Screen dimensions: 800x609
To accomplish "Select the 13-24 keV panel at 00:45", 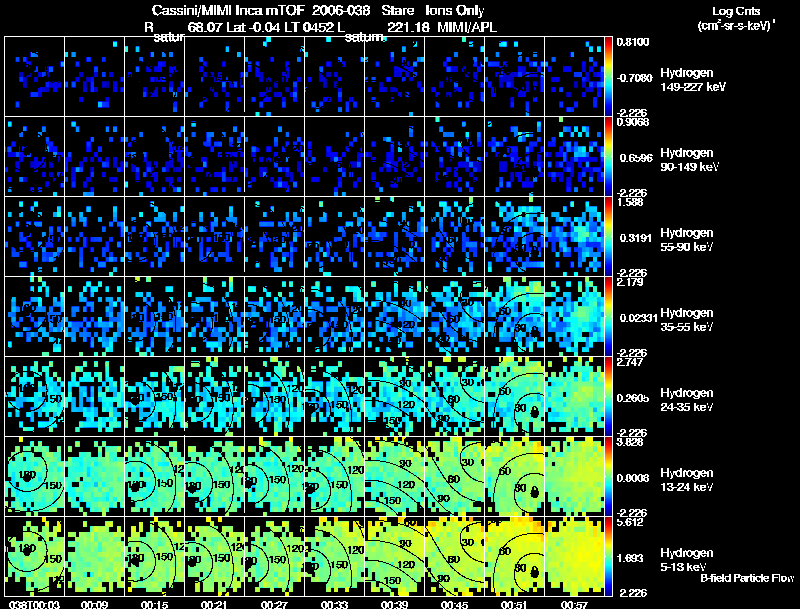I will [x=455, y=476].
